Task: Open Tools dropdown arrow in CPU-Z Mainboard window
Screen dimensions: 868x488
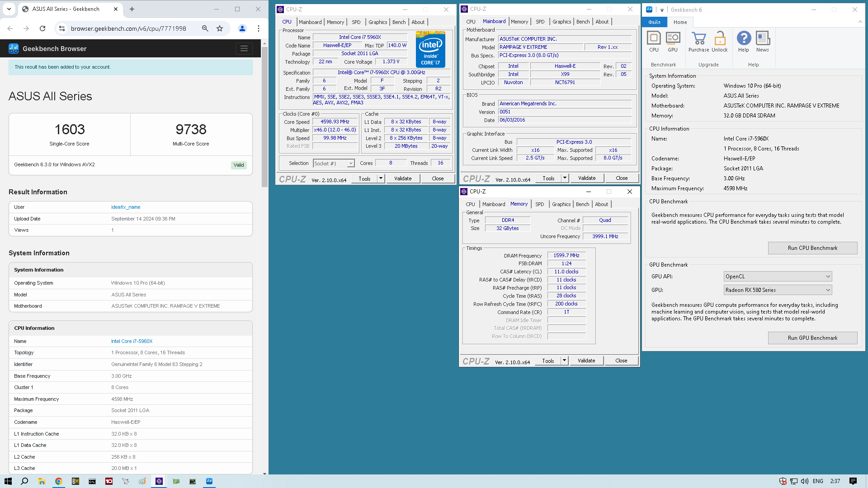Action: pyautogui.click(x=565, y=178)
